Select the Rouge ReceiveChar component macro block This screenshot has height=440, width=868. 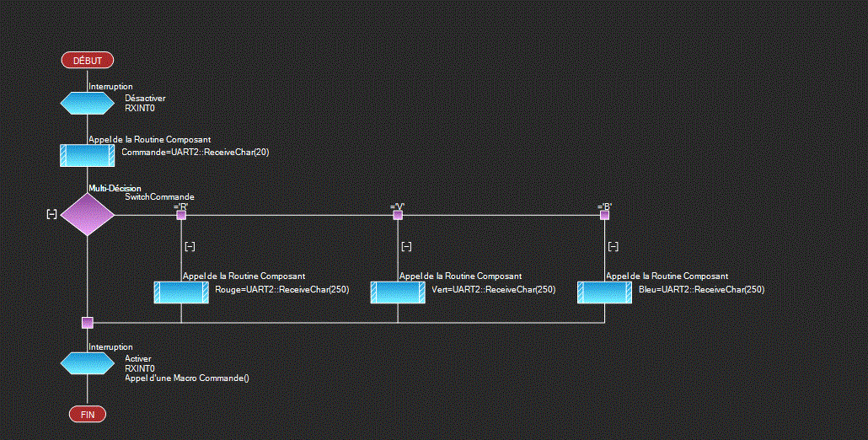click(x=181, y=292)
